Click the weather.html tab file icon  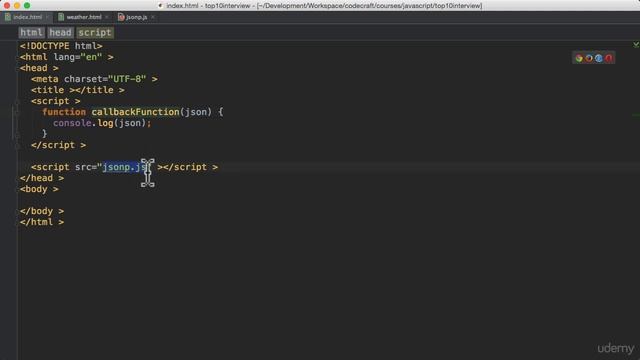click(61, 17)
